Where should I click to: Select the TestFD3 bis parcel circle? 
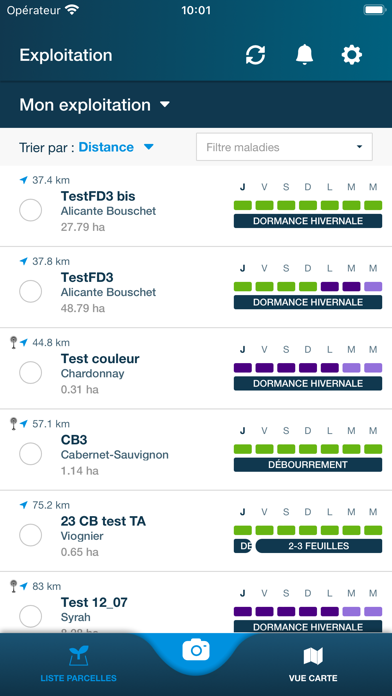(31, 210)
